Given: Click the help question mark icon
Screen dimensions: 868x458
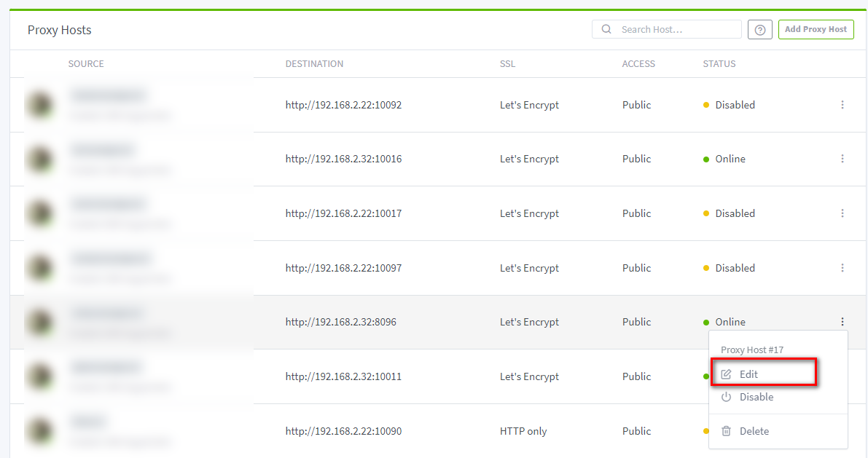Looking at the screenshot, I should (x=760, y=30).
